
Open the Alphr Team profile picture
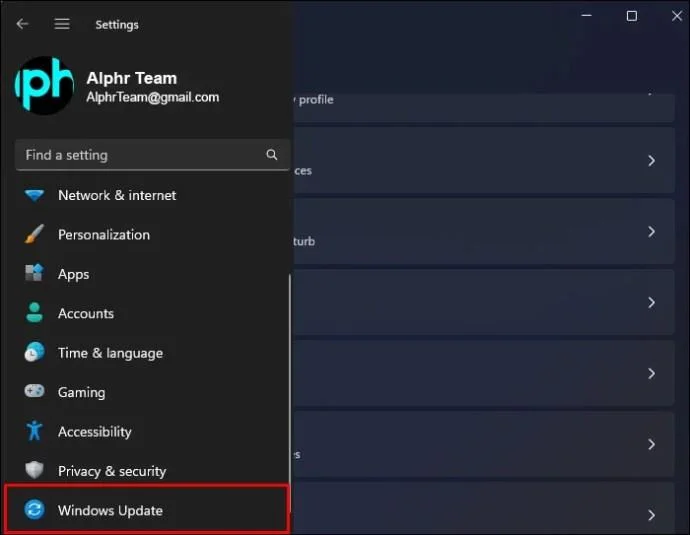pyautogui.click(x=44, y=86)
